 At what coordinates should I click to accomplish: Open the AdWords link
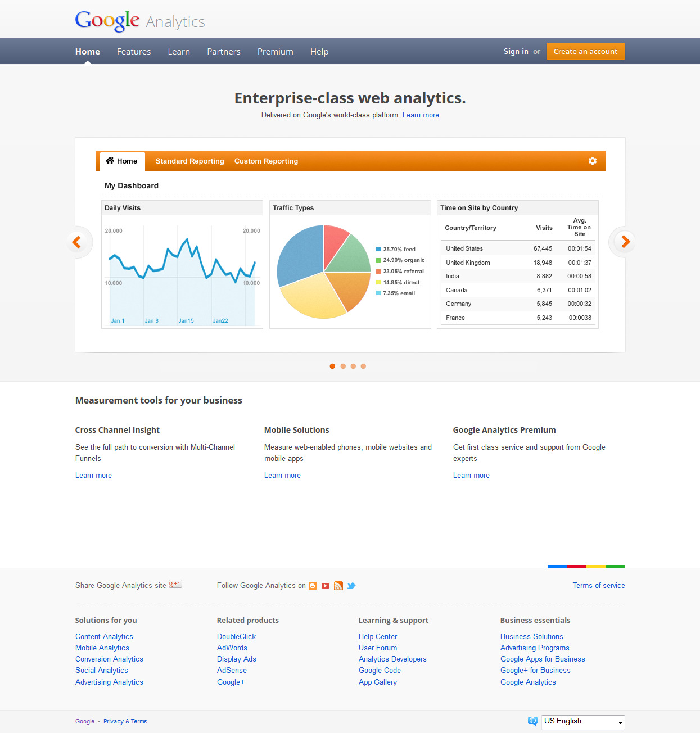(x=232, y=648)
